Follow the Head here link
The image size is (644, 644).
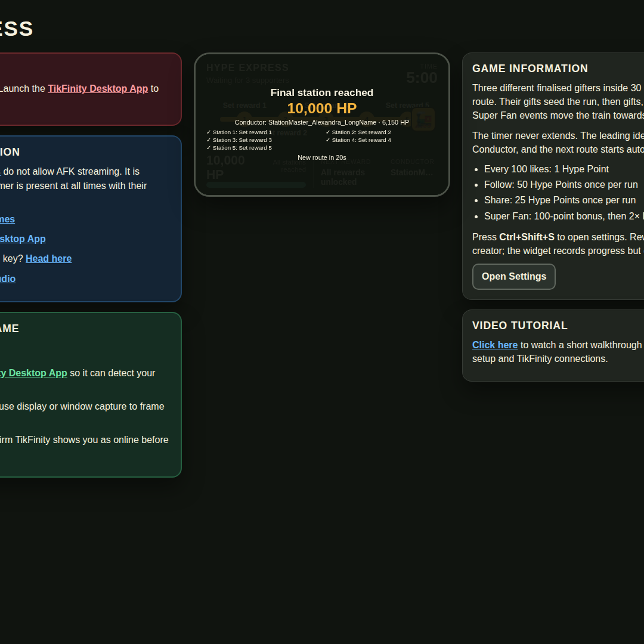pyautogui.click(x=48, y=258)
